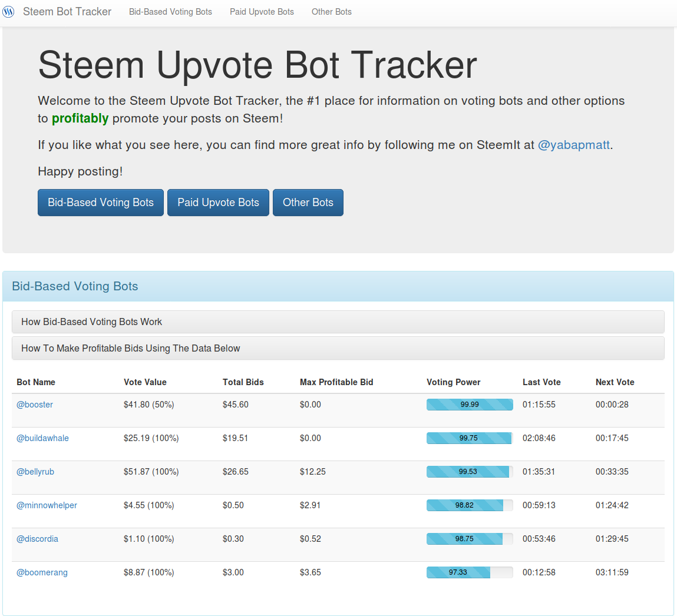
Task: Click the Steem Upvote Bot Tracker page title
Action: click(257, 65)
